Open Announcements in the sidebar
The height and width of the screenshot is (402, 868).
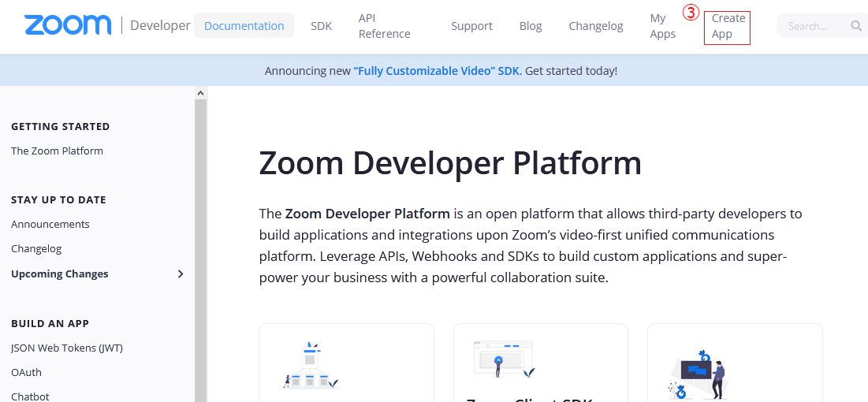click(x=50, y=224)
